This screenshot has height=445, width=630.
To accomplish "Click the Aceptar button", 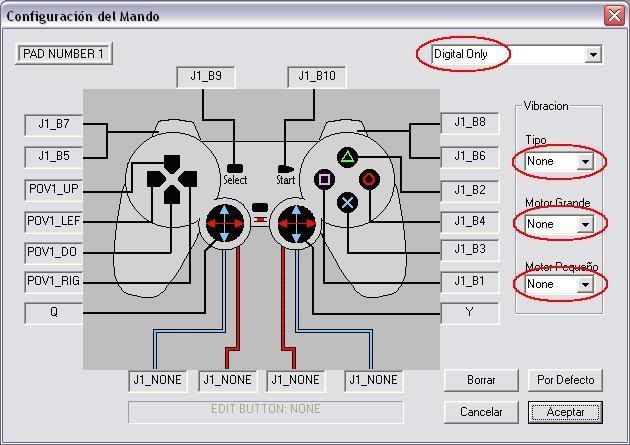I will pyautogui.click(x=565, y=412).
